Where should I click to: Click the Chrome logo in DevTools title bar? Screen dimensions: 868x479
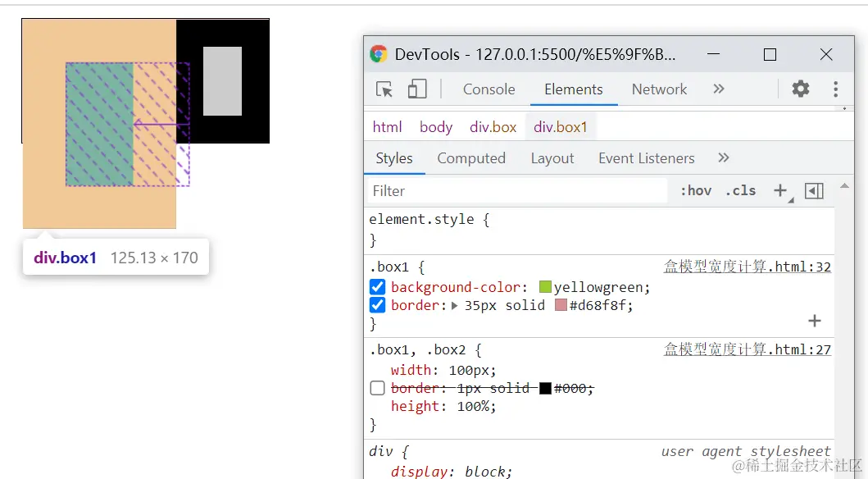379,54
